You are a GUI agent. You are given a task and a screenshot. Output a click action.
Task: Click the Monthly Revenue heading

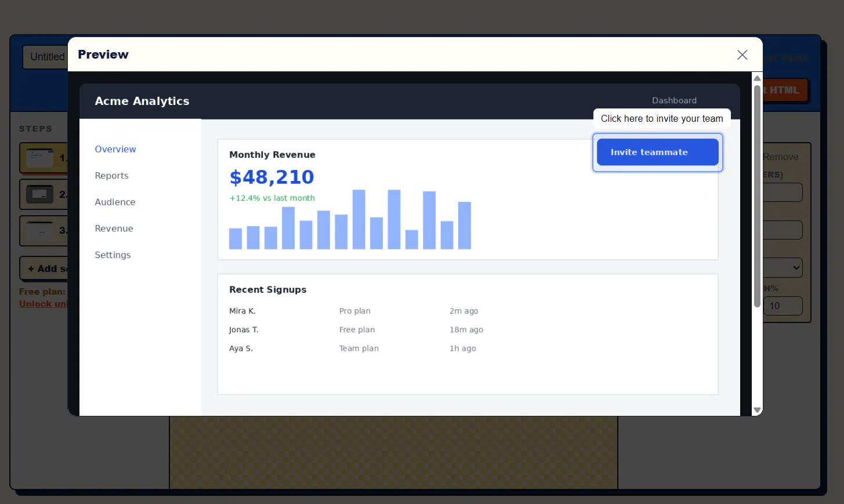click(x=272, y=155)
